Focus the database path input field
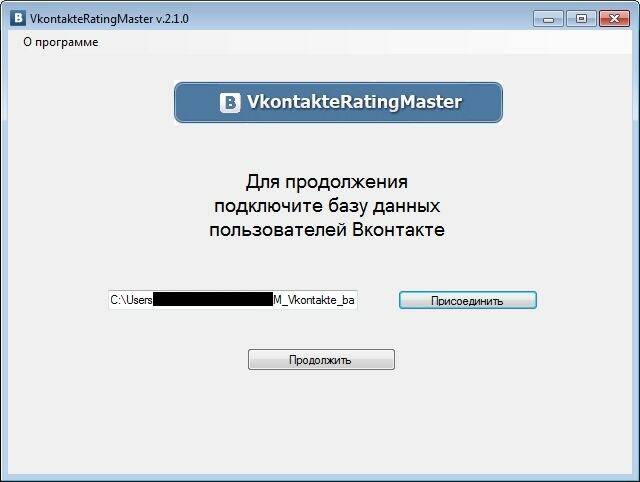Image resolution: width=640 pixels, height=482 pixels. (233, 300)
